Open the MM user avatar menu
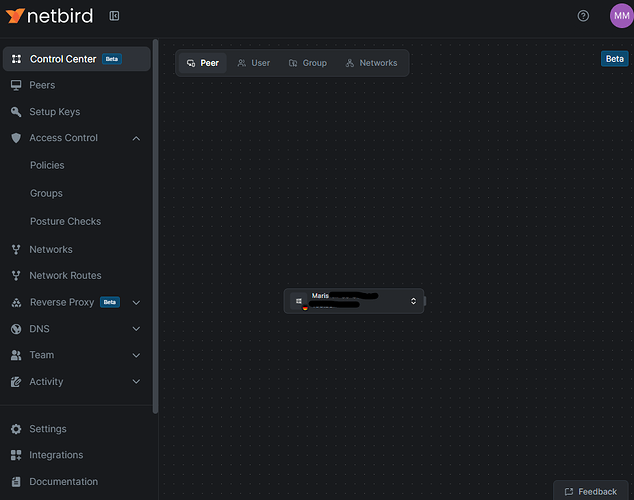 click(x=621, y=16)
